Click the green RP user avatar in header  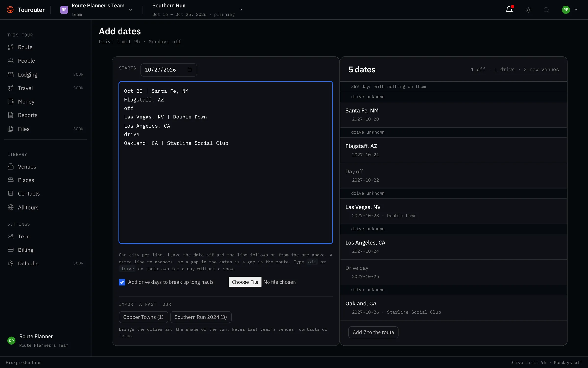point(566,10)
